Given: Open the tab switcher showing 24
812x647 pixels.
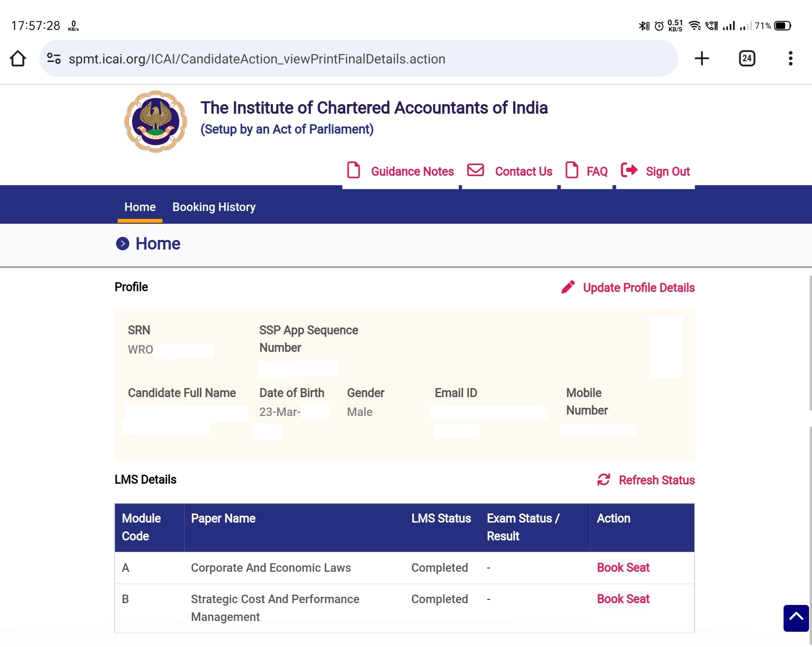Looking at the screenshot, I should pos(747,58).
